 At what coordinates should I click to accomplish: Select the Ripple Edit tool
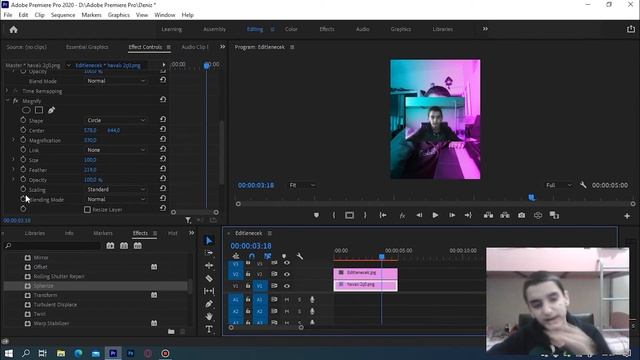point(209,266)
